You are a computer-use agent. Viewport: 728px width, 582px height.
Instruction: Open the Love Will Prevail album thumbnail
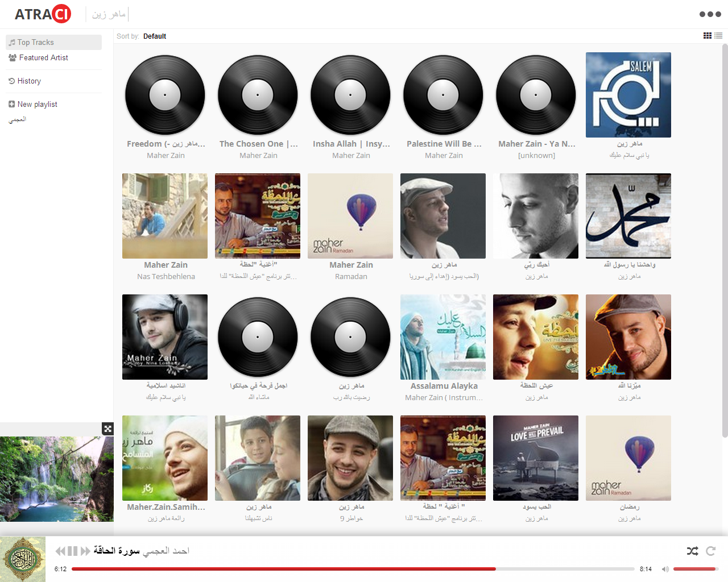pos(536,458)
